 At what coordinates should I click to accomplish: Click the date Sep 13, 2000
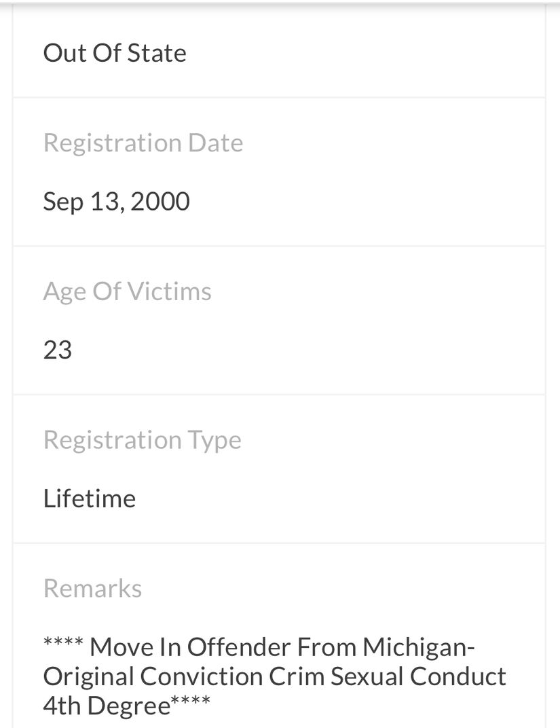[x=117, y=202]
